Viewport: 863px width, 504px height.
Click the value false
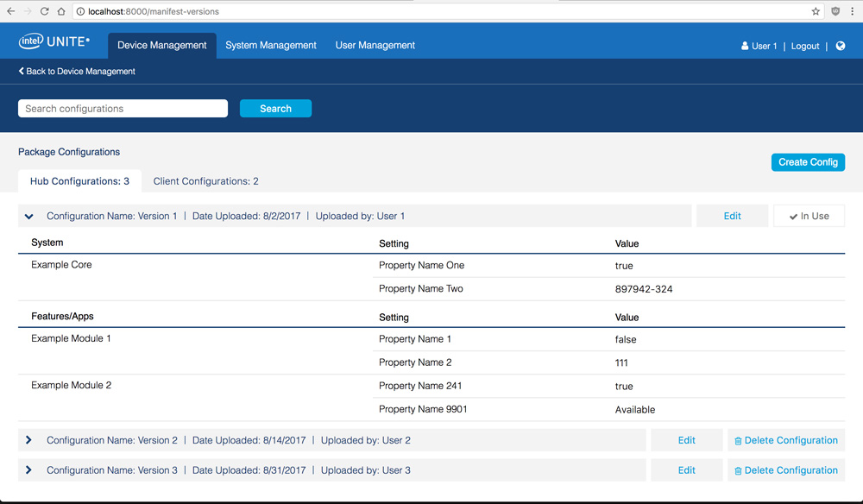point(626,339)
